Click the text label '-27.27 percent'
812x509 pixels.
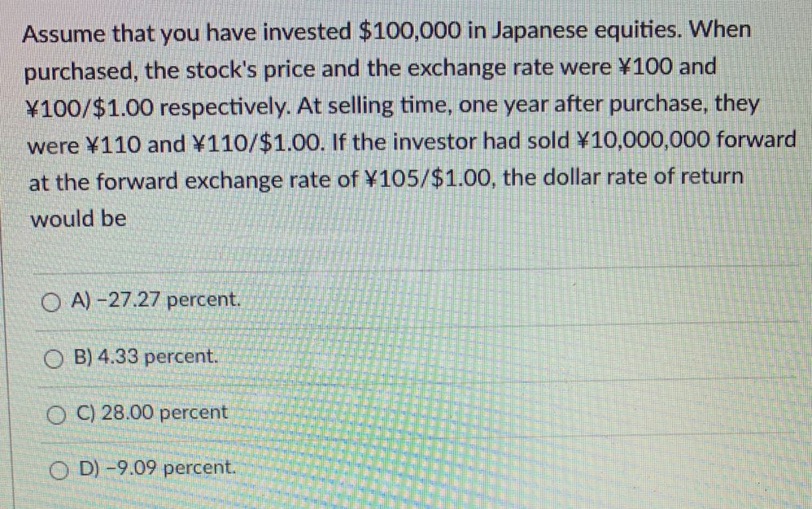pyautogui.click(x=167, y=301)
